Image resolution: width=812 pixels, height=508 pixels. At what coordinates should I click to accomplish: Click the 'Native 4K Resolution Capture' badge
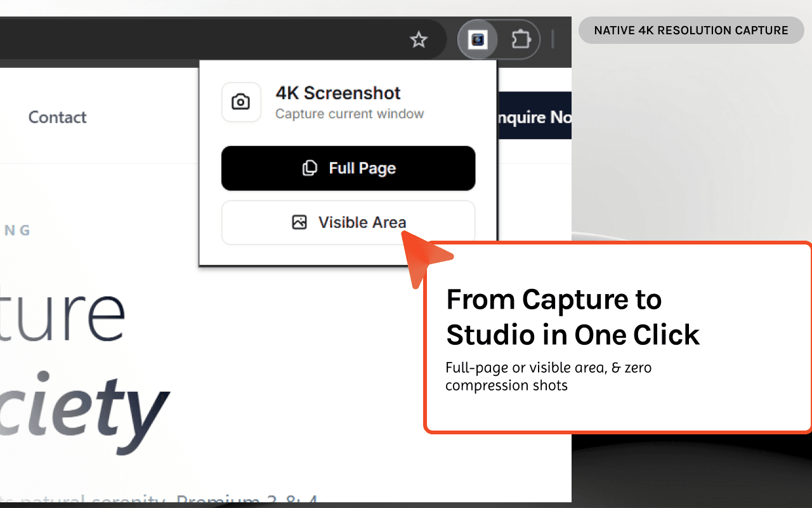(691, 30)
